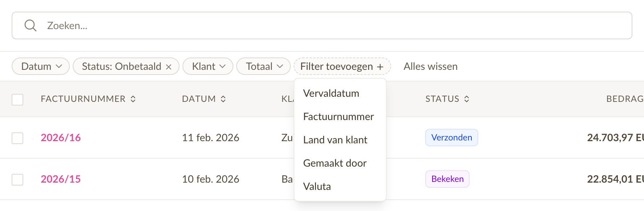Click the FACTUURNUMMER column header label

tap(83, 99)
